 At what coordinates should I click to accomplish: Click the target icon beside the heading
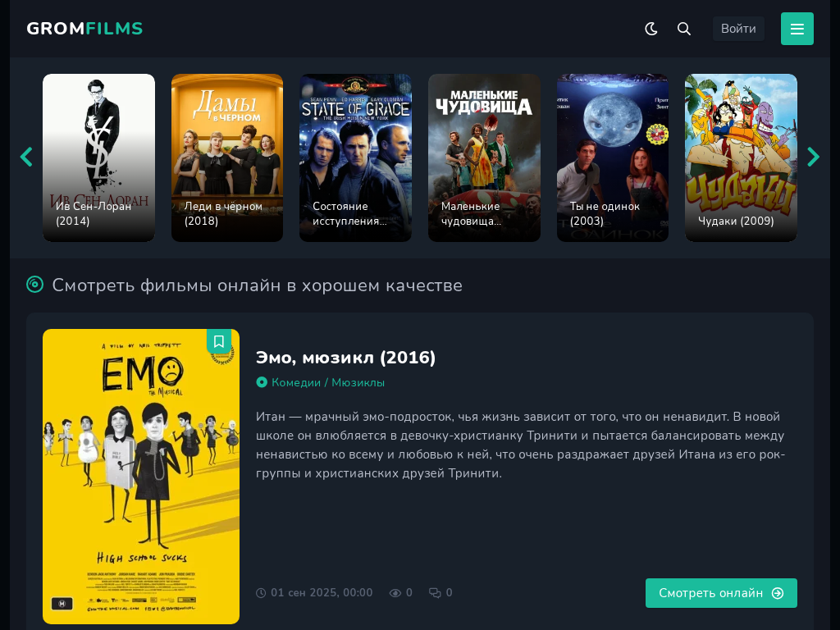[x=34, y=285]
